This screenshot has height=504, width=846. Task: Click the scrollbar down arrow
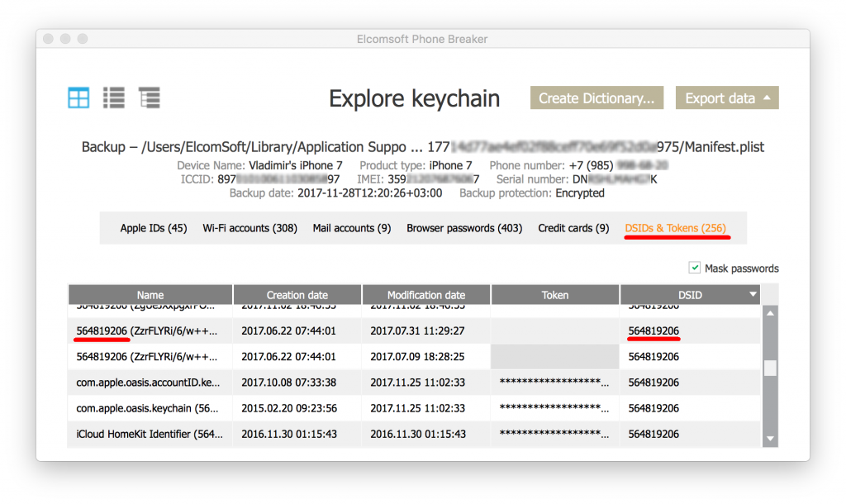pyautogui.click(x=770, y=439)
